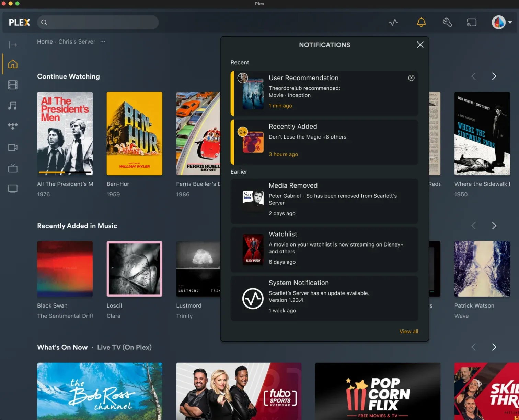Click the Peter Gabriel So album thumbnail

tap(253, 201)
